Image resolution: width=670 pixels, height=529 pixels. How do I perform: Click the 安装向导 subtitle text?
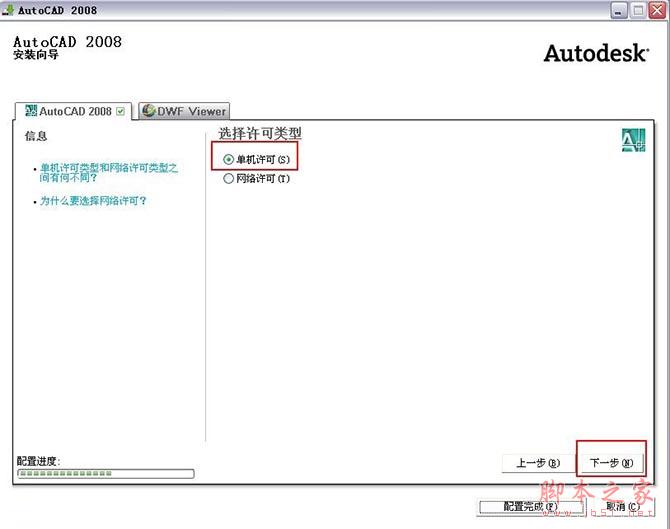click(36, 55)
